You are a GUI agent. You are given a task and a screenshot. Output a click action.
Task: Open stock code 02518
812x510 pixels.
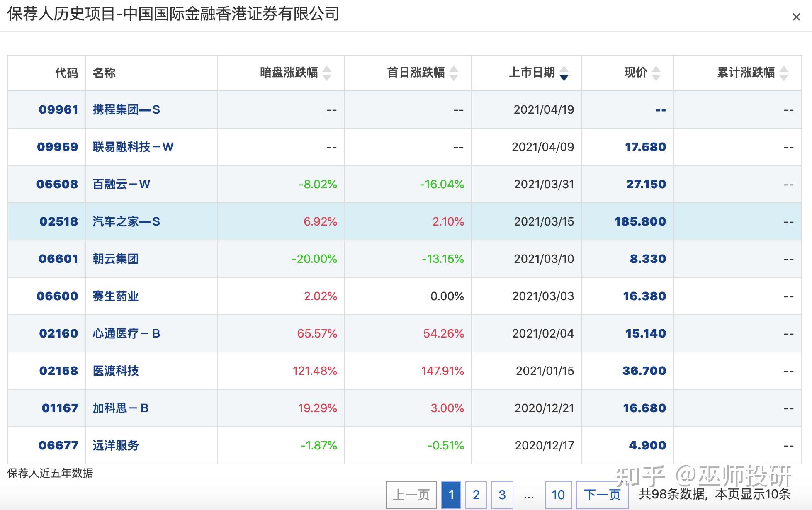click(x=59, y=221)
